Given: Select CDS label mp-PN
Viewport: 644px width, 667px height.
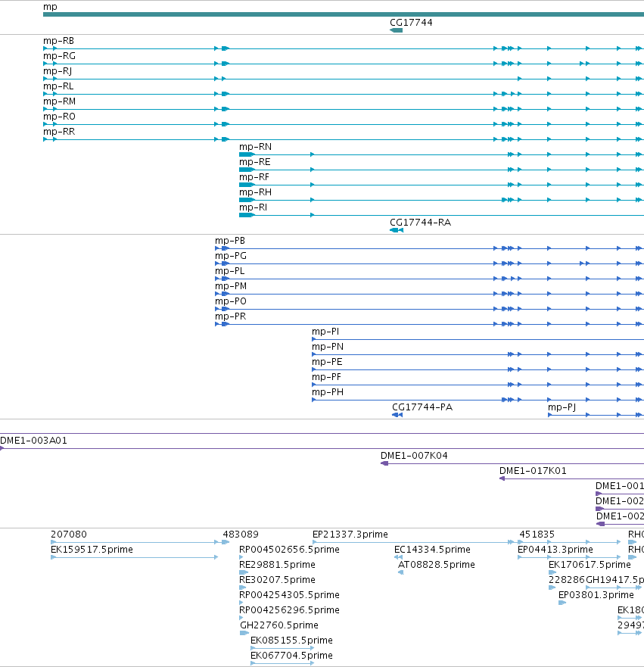Looking at the screenshot, I should point(328,347).
